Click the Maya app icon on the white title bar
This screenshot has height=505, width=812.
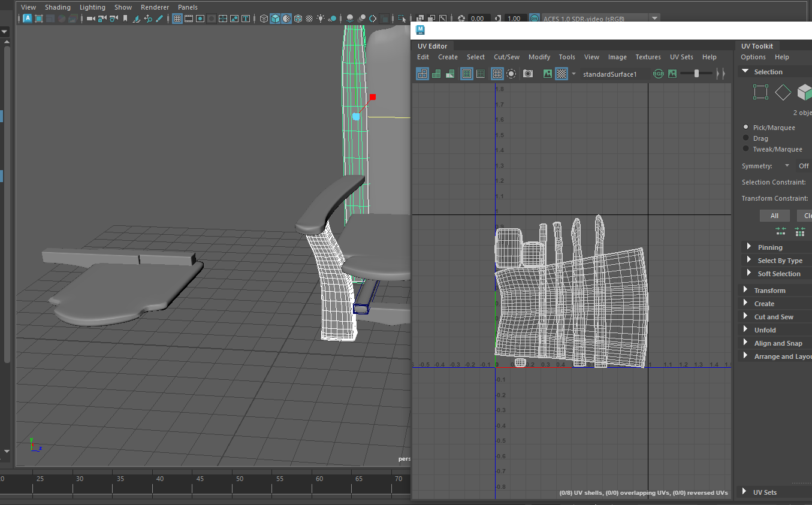(421, 29)
